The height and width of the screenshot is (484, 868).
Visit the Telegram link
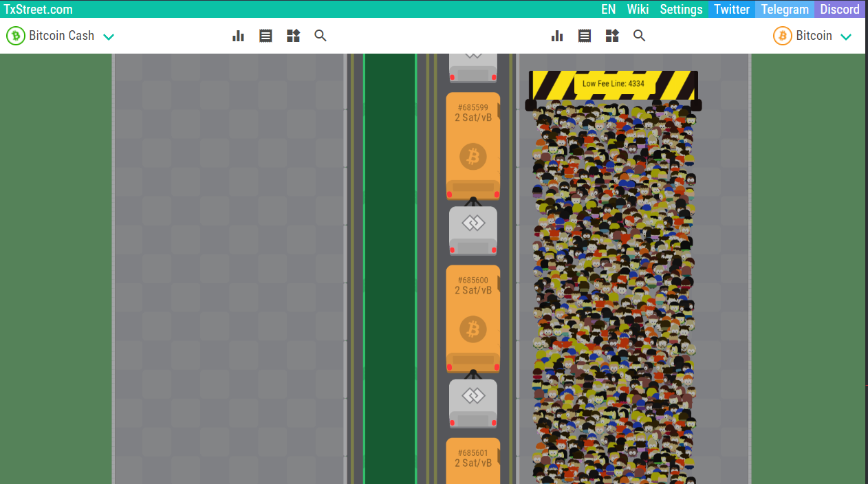pyautogui.click(x=785, y=9)
